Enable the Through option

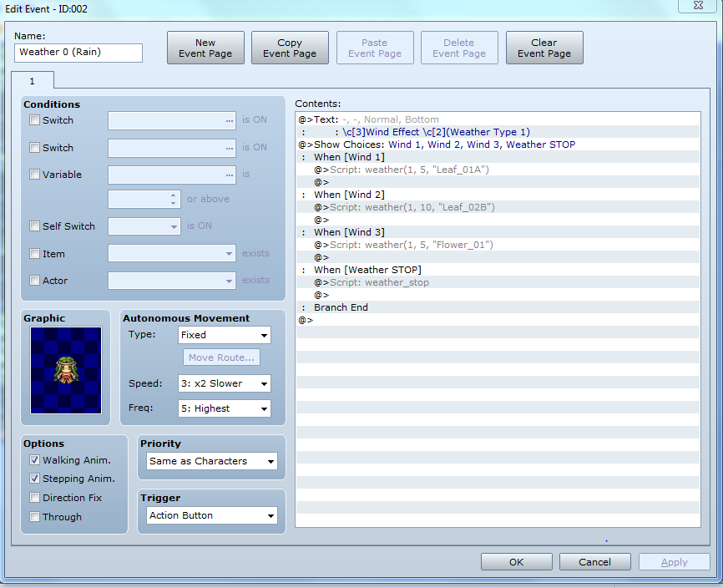point(34,516)
